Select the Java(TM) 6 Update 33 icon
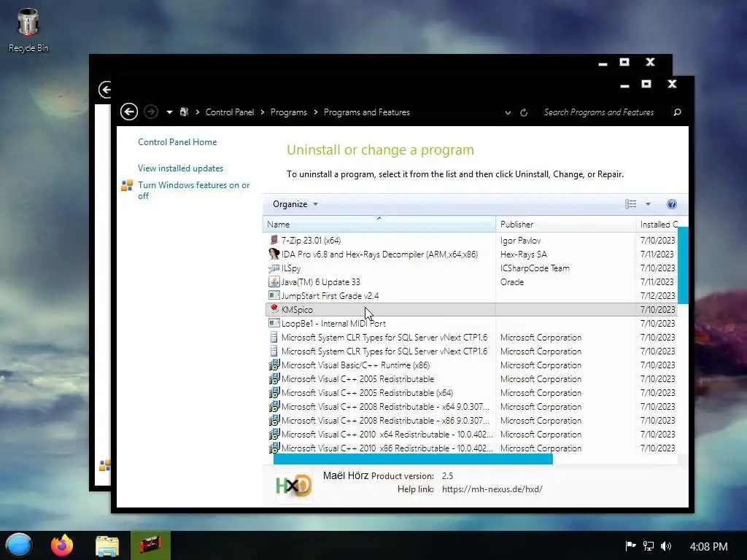747x560 pixels. coord(274,281)
